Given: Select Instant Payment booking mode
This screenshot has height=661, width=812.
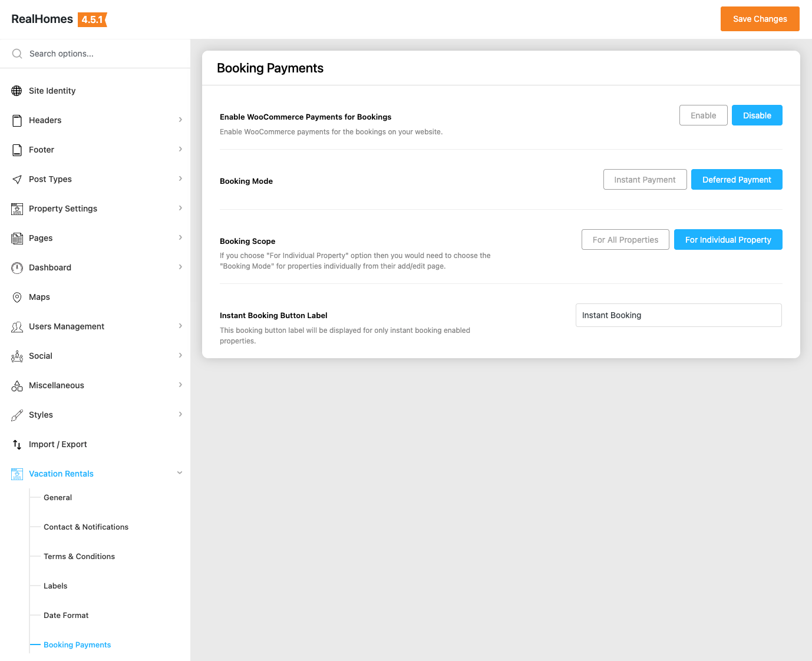Looking at the screenshot, I should click(x=645, y=180).
